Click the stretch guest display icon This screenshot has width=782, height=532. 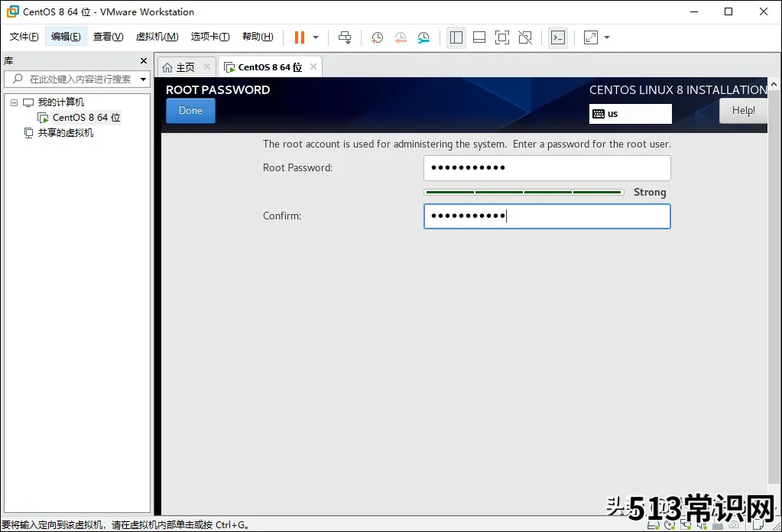tap(590, 37)
